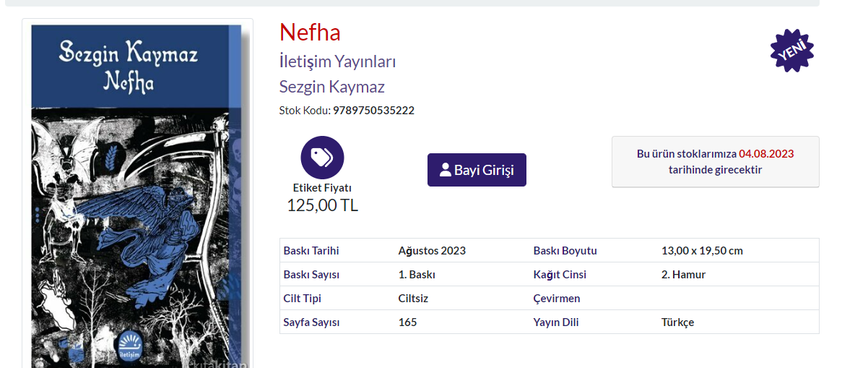
Task: Click the 125,00 TL price text
Action: (x=322, y=205)
